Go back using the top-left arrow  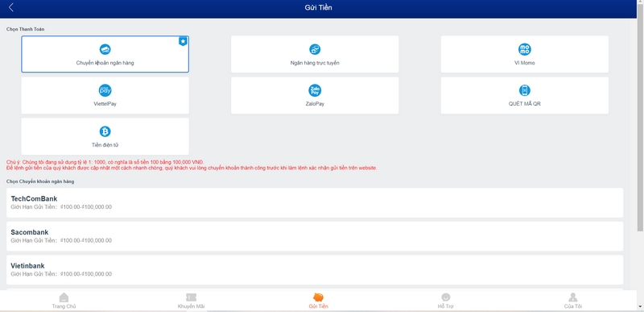coord(11,7)
